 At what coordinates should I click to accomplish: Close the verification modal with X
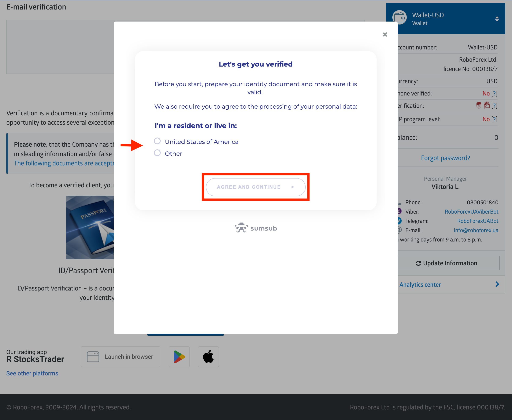(x=385, y=34)
